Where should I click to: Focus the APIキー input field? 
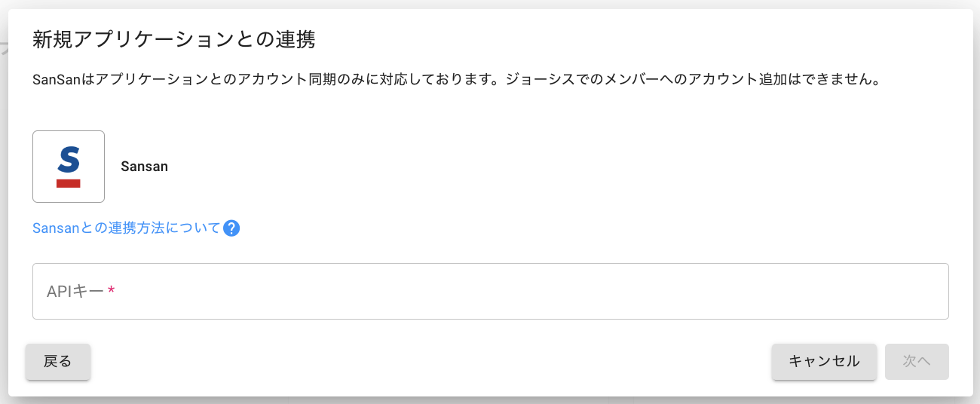490,292
